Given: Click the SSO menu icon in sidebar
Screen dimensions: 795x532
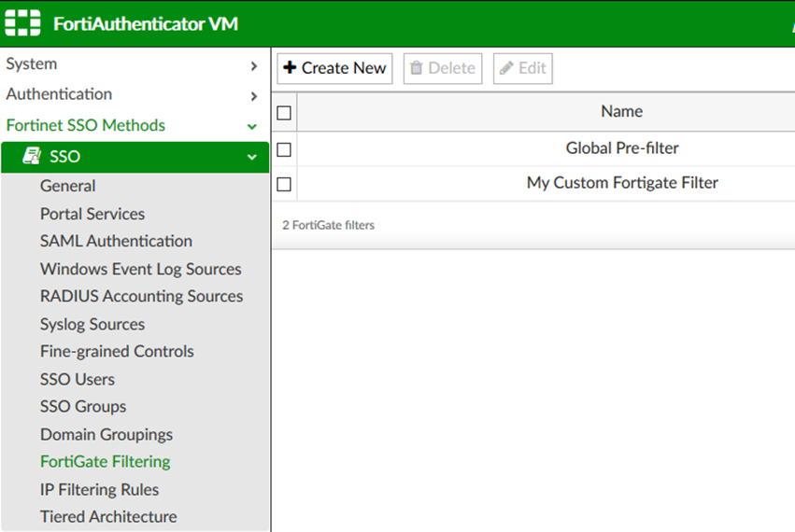Looking at the screenshot, I should tap(31, 157).
